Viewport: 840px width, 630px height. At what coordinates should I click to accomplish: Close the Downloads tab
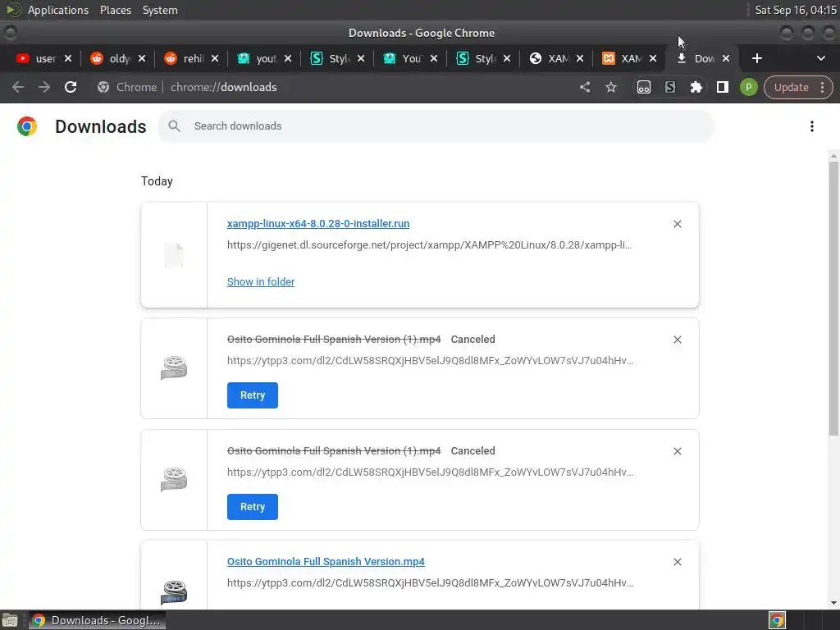click(x=725, y=58)
